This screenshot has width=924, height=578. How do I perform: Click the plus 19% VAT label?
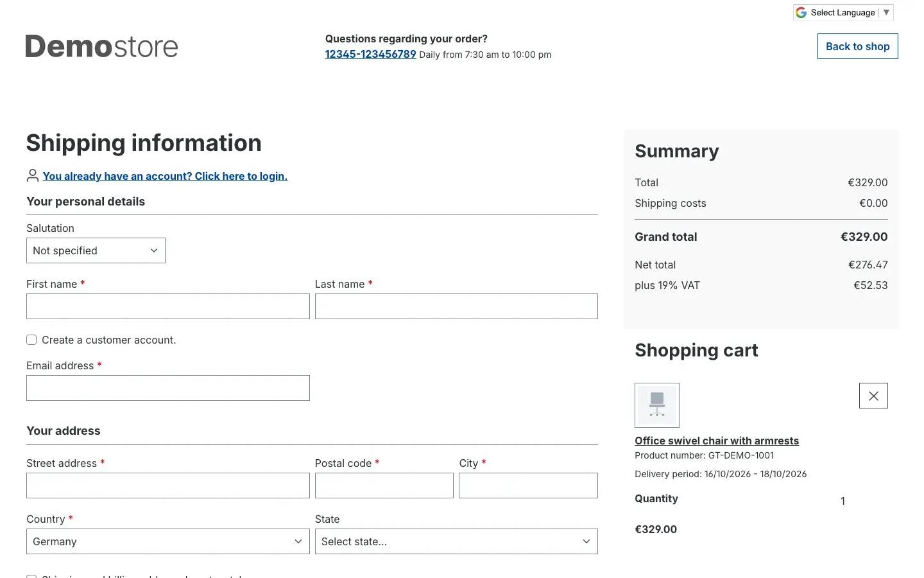click(x=667, y=285)
